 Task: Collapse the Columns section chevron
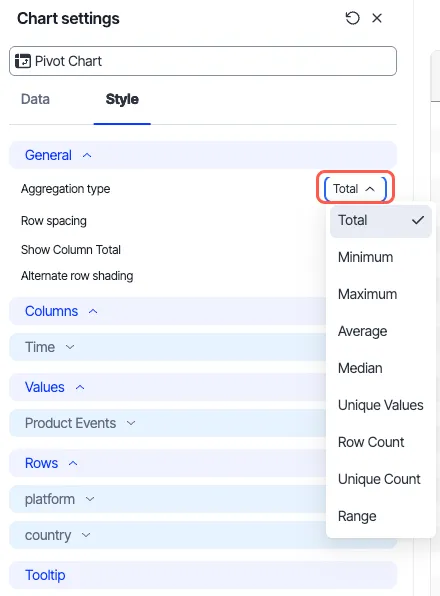93,311
